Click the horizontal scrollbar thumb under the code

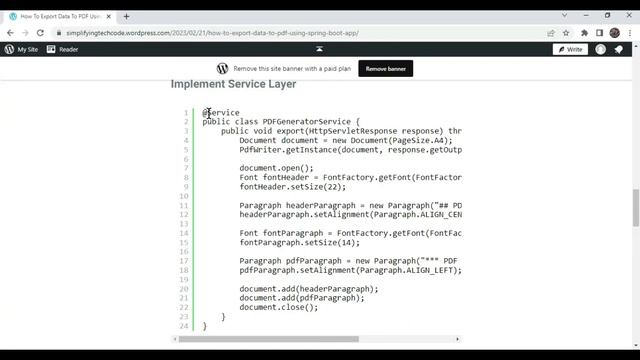tap(269, 339)
